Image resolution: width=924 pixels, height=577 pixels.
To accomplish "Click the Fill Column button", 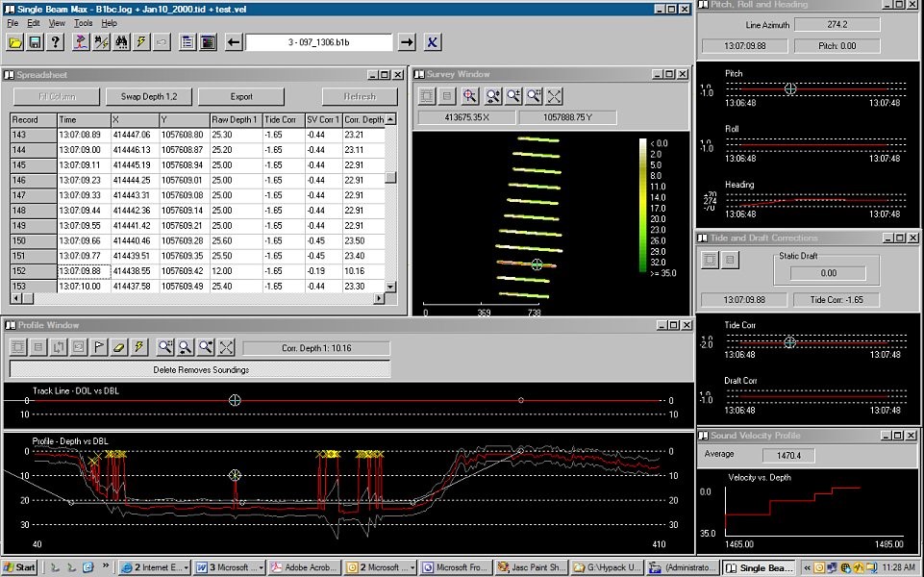I will click(57, 97).
